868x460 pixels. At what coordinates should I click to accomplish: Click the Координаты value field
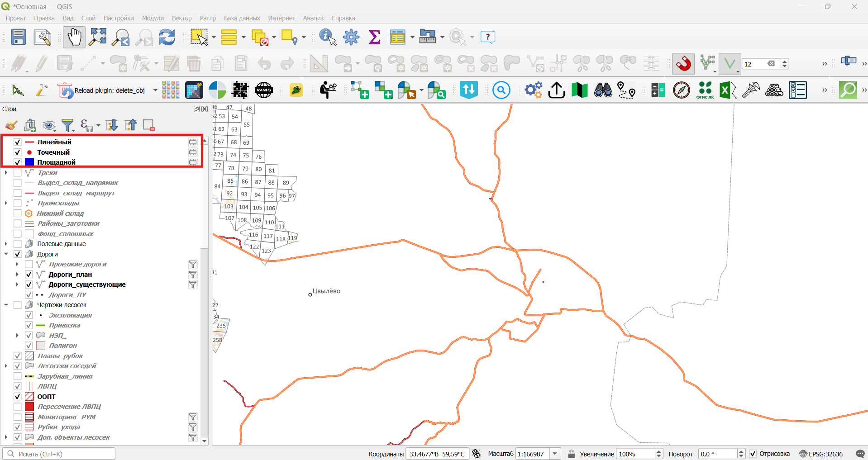437,454
